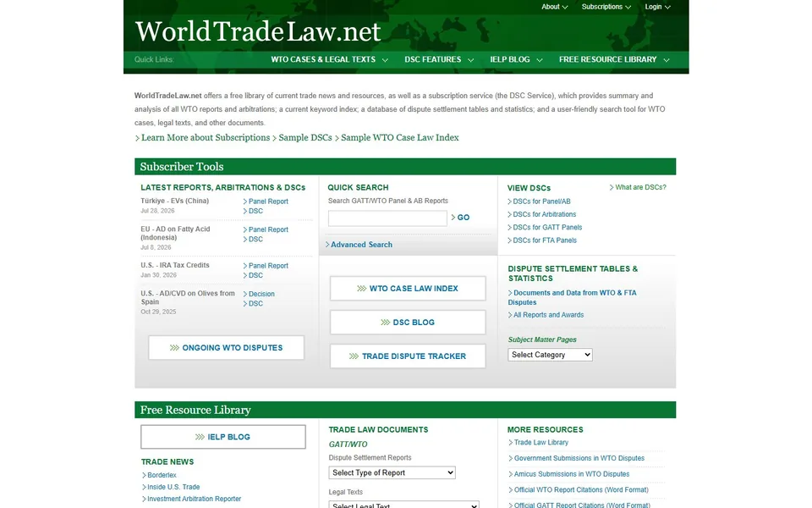Screen dimensions: 812x508
Task: Open Documents and Data from WTO & FTA Disputes
Action: 573,297
